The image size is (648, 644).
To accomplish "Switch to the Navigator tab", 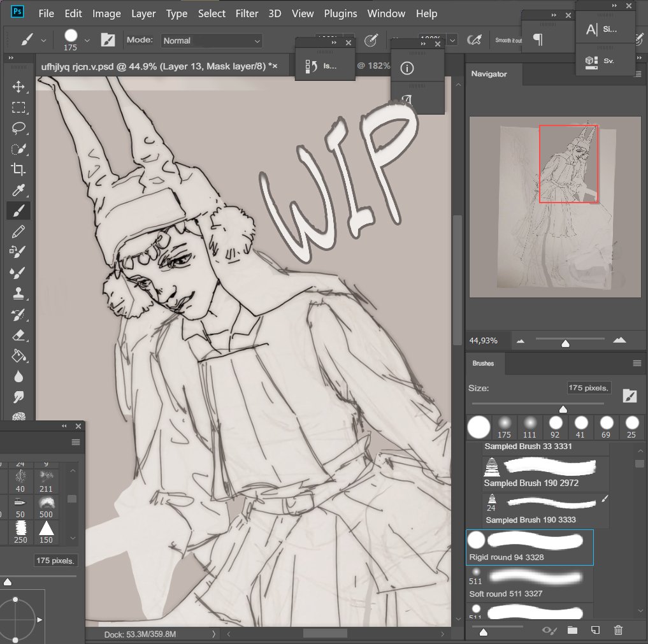I will tap(489, 74).
